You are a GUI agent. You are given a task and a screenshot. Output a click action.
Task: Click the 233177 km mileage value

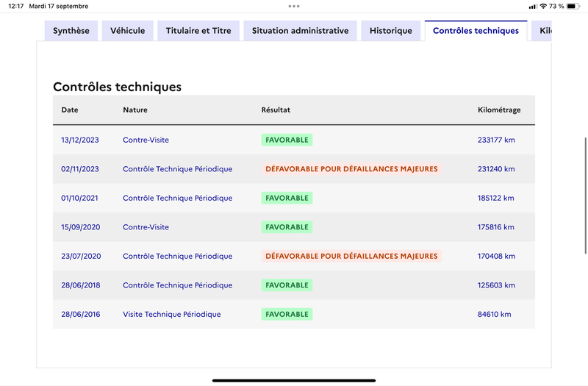(496, 140)
